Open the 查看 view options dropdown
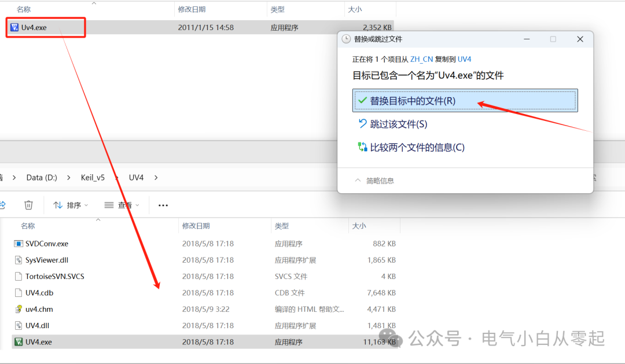 (121, 205)
